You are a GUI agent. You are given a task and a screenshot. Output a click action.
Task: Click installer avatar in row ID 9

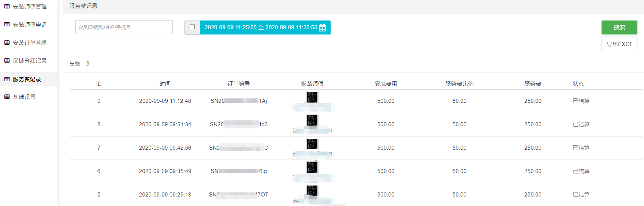[x=312, y=97]
